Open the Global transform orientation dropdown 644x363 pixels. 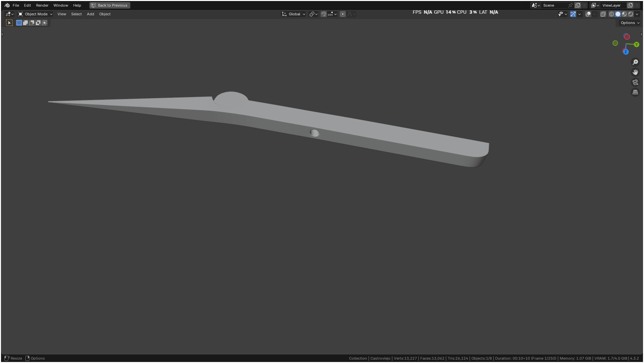pos(294,14)
